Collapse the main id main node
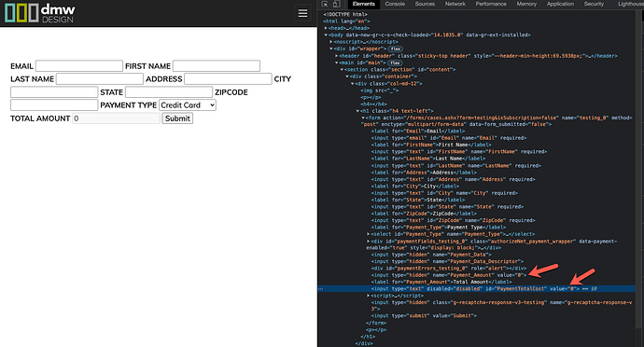The image size is (644, 347). (x=336, y=62)
